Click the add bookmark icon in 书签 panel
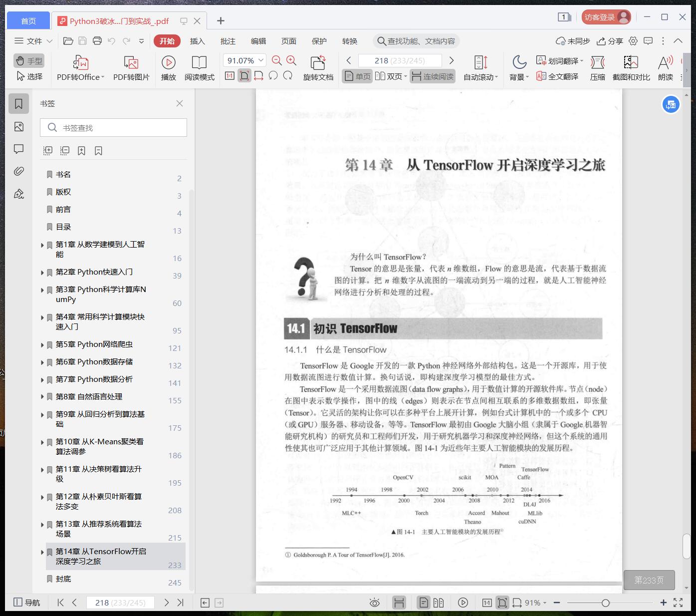The height and width of the screenshot is (616, 696). [x=81, y=151]
